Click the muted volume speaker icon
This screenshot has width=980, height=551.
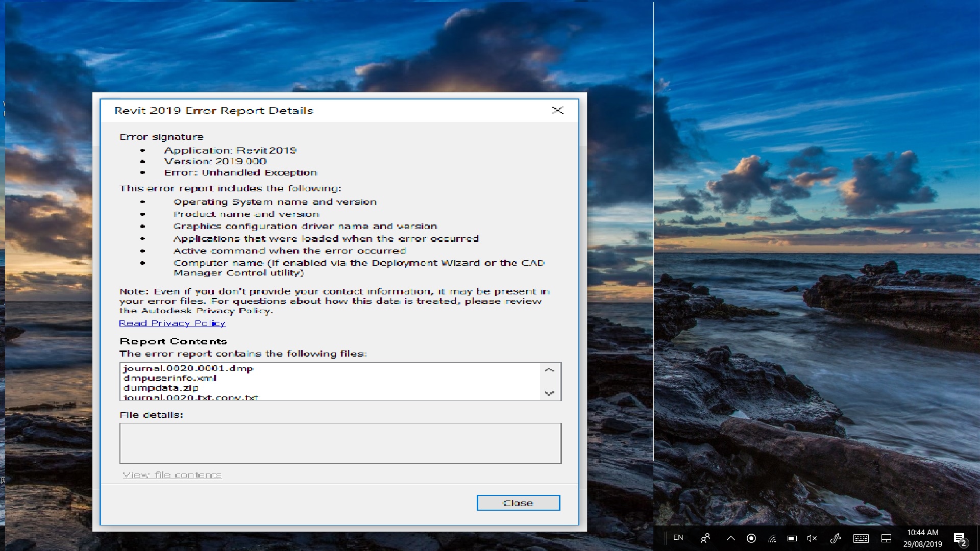coord(812,538)
